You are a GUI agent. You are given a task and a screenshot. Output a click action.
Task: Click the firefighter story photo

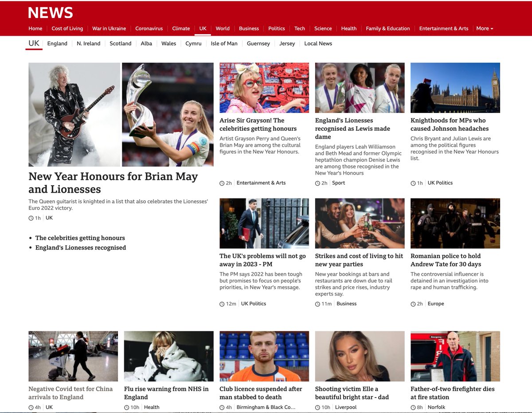455,356
